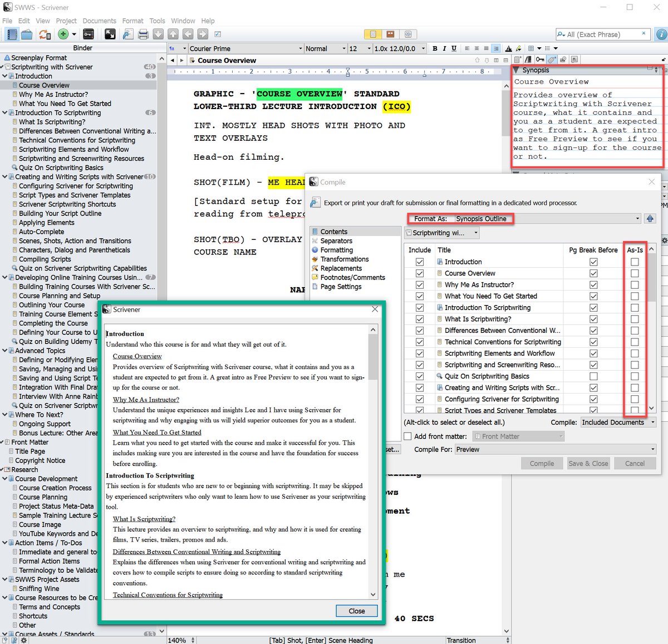Click the Move Up arrow toolbar icon
This screenshot has height=644, width=668.
(x=173, y=35)
